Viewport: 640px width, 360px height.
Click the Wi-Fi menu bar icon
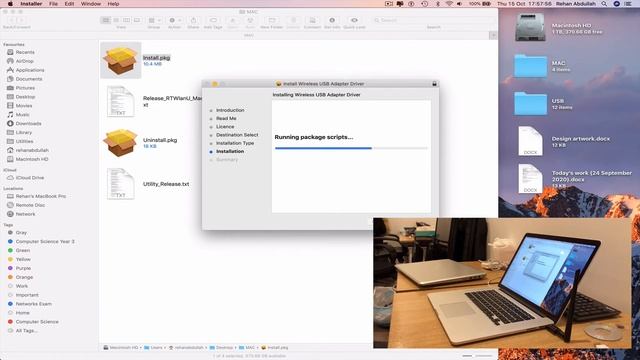pyautogui.click(x=449, y=4)
